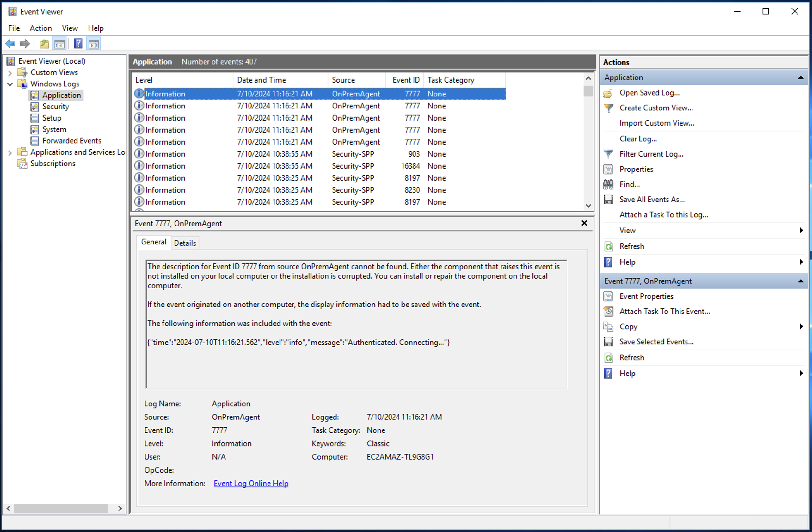812x532 pixels.
Task: Open Event Properties from the Actions pane
Action: pos(646,296)
